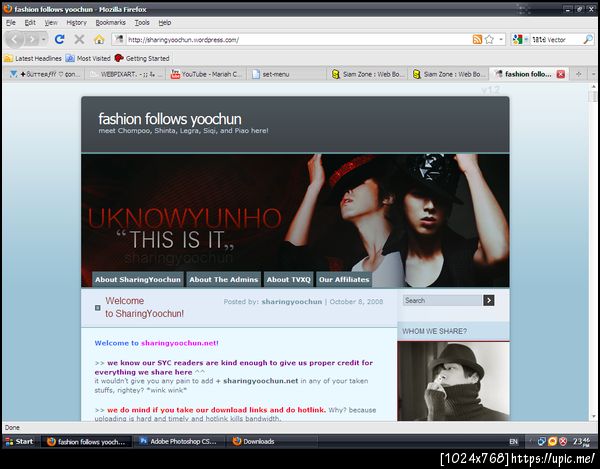Go to the Home page

(99, 39)
